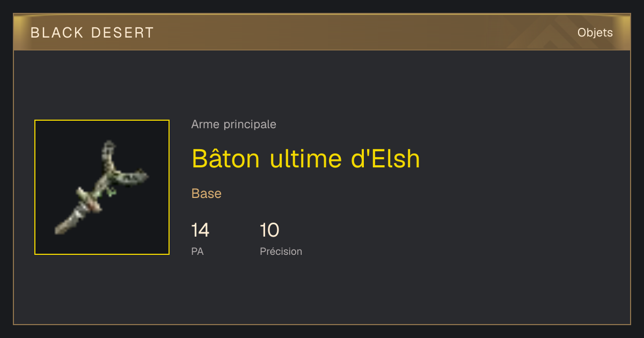This screenshot has width=644, height=338.
Task: Open the Objets link in the header
Action: click(595, 33)
